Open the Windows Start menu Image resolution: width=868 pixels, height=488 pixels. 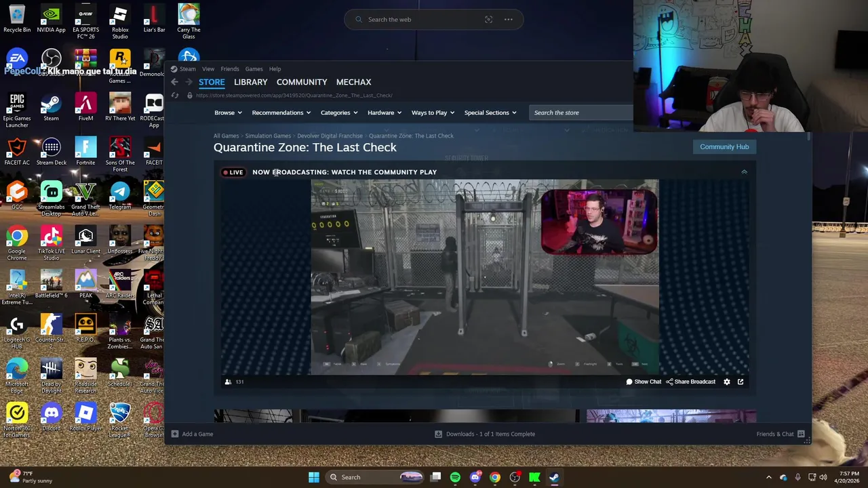click(x=314, y=477)
